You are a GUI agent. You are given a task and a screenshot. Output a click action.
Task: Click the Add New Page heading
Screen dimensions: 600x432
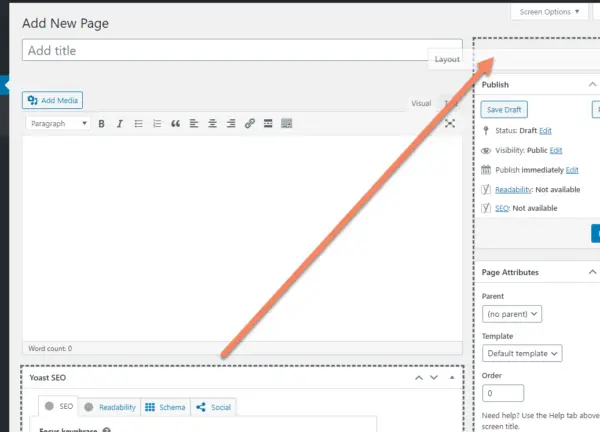click(x=65, y=23)
